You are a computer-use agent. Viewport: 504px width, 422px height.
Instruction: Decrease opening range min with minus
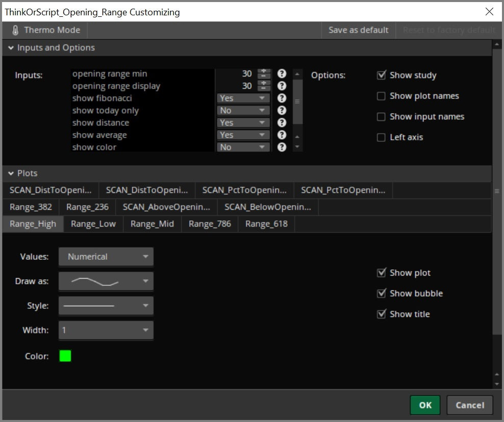pos(264,76)
